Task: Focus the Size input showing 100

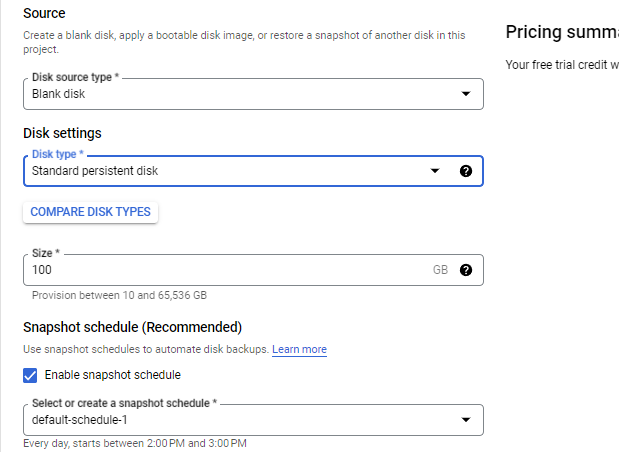Action: [x=220, y=270]
